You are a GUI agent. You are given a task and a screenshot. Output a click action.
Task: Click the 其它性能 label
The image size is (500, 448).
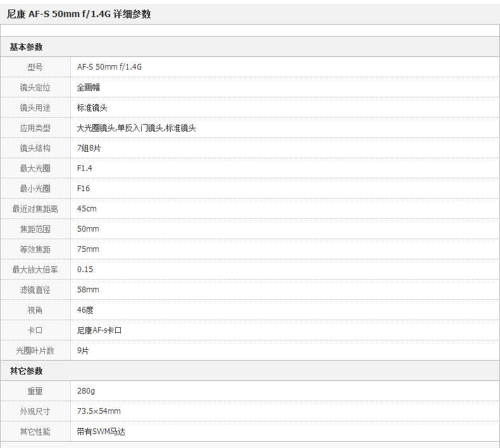[x=35, y=432]
